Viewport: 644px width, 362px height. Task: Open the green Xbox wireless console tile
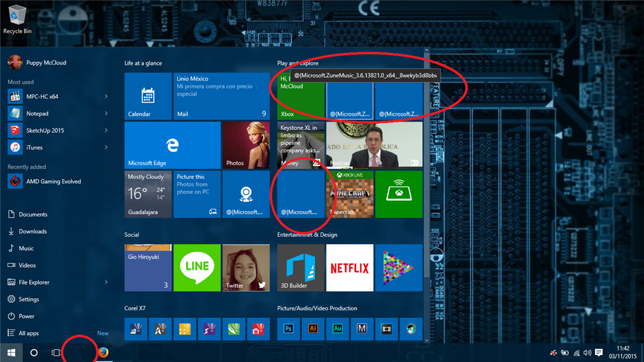click(399, 194)
